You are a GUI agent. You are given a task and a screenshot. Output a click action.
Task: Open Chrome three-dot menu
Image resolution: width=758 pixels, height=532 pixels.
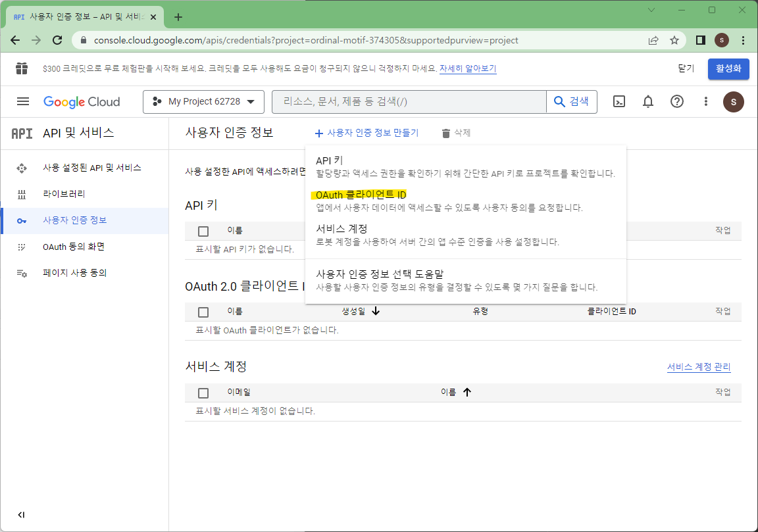pos(744,40)
